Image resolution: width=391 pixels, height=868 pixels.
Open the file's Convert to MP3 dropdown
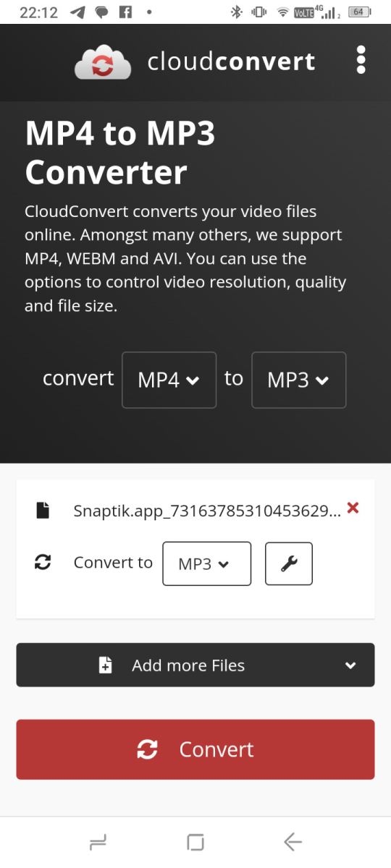point(206,563)
